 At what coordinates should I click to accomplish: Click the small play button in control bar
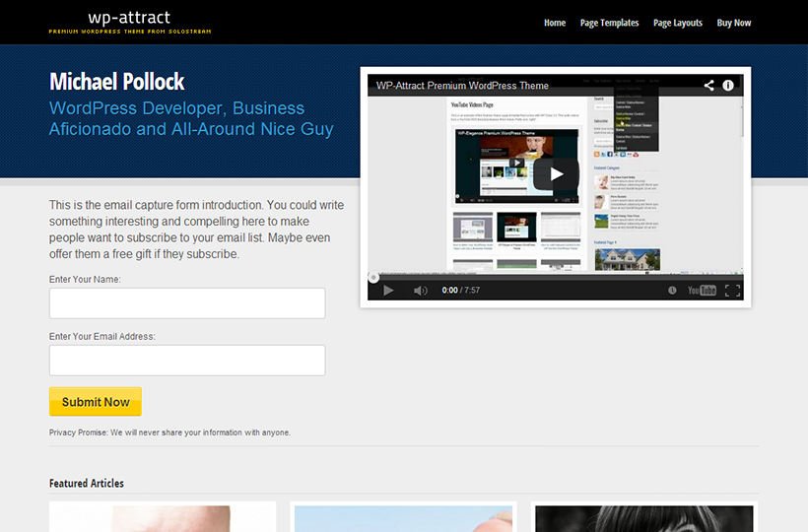388,291
